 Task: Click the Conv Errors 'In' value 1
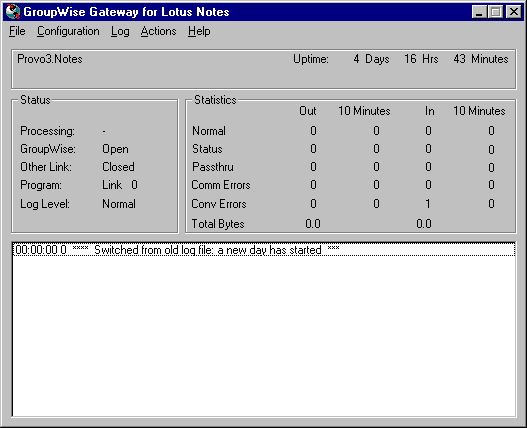[428, 204]
